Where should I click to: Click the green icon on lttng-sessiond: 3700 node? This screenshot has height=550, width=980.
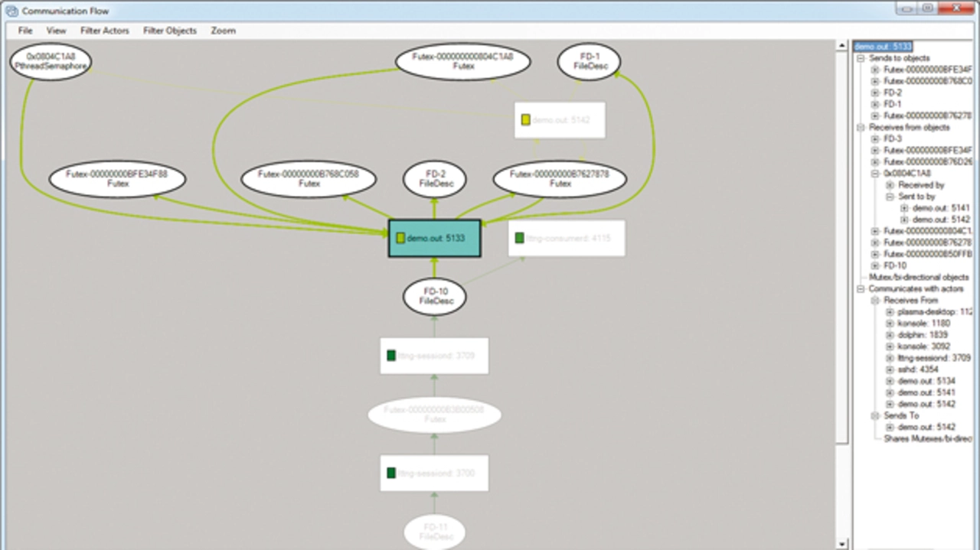[x=391, y=473]
